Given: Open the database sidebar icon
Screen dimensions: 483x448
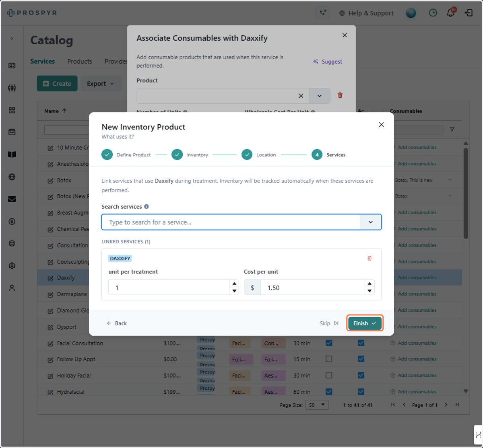Looking at the screenshot, I should click(12, 244).
